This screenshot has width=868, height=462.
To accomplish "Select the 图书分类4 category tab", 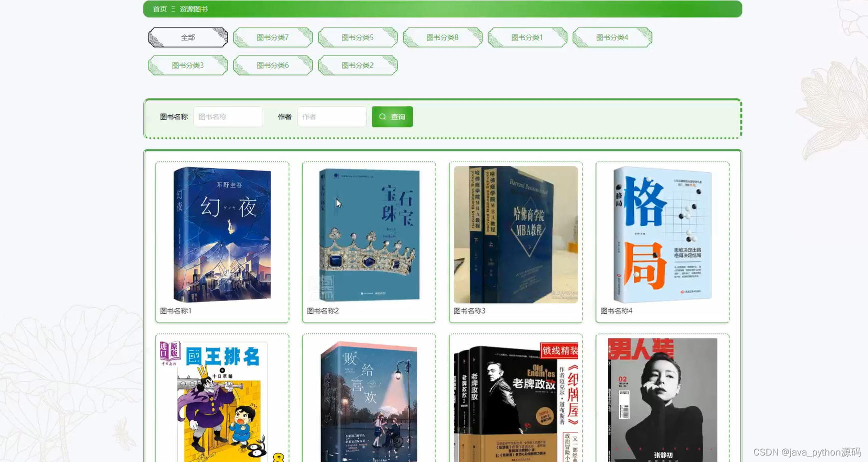I will (612, 37).
